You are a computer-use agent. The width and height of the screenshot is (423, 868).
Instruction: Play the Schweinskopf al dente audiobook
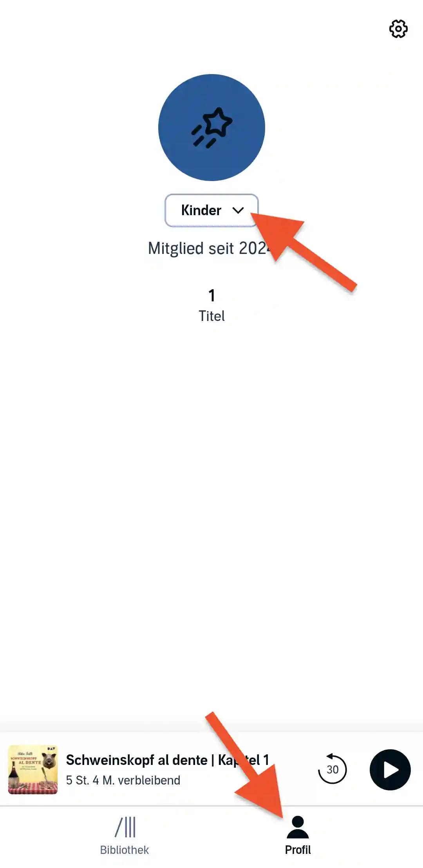[x=390, y=770]
